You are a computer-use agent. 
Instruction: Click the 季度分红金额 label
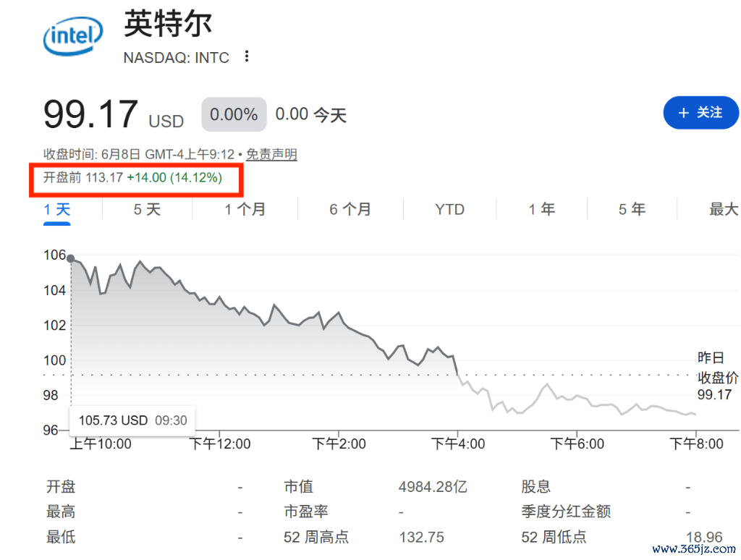566,512
